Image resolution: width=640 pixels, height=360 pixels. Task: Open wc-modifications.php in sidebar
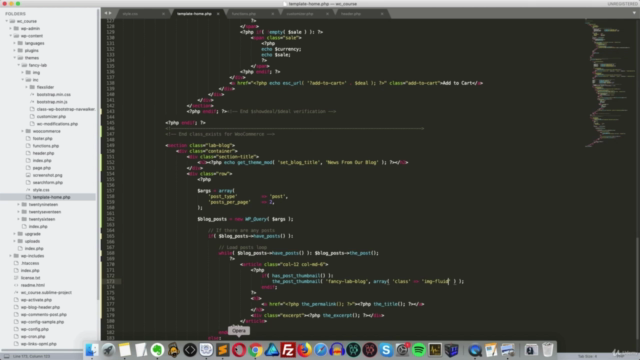[57, 124]
